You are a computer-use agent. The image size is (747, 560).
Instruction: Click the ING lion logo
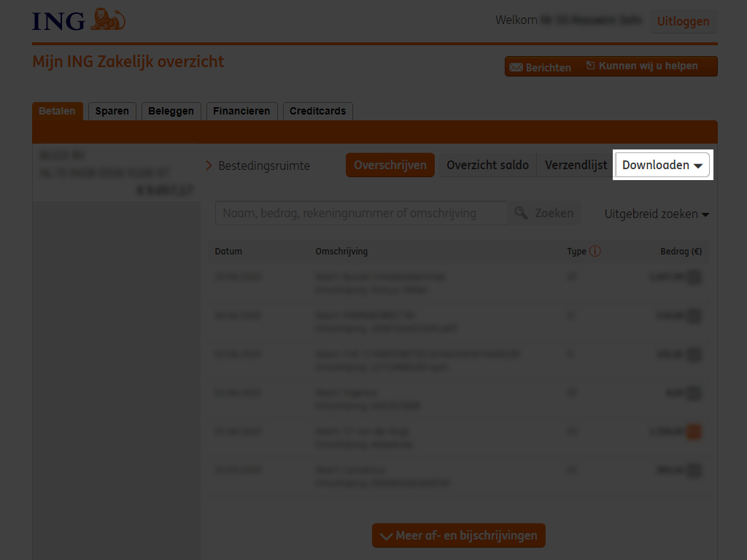pos(109,20)
